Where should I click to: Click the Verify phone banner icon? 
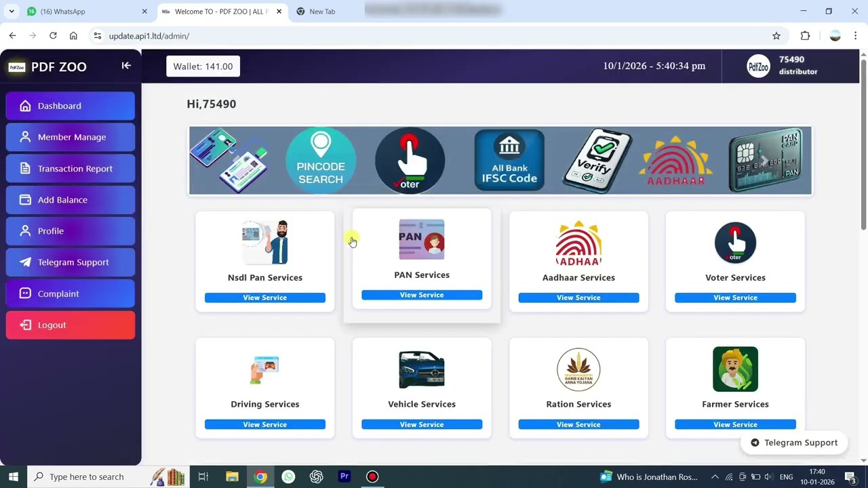(597, 161)
